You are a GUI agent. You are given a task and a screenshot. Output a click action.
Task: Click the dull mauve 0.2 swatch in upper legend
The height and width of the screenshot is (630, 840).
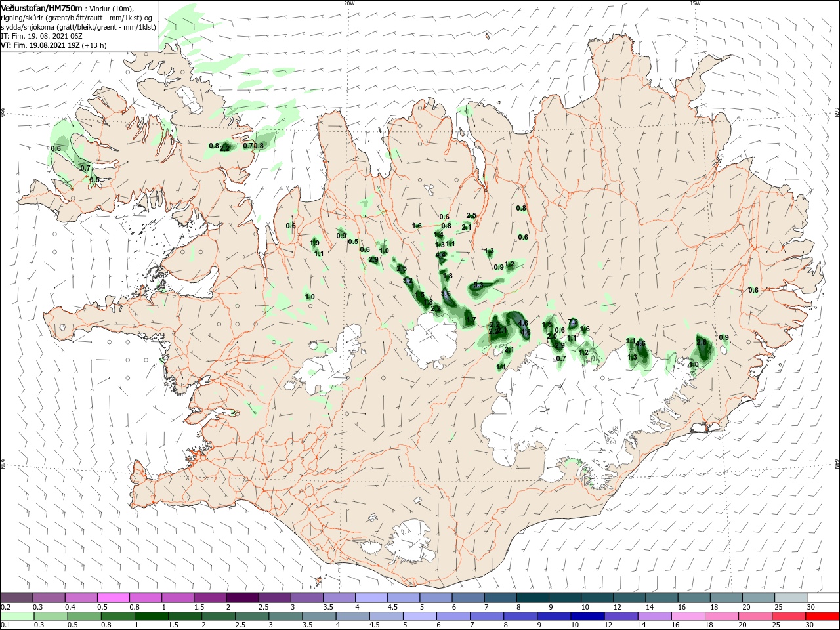(x=17, y=598)
